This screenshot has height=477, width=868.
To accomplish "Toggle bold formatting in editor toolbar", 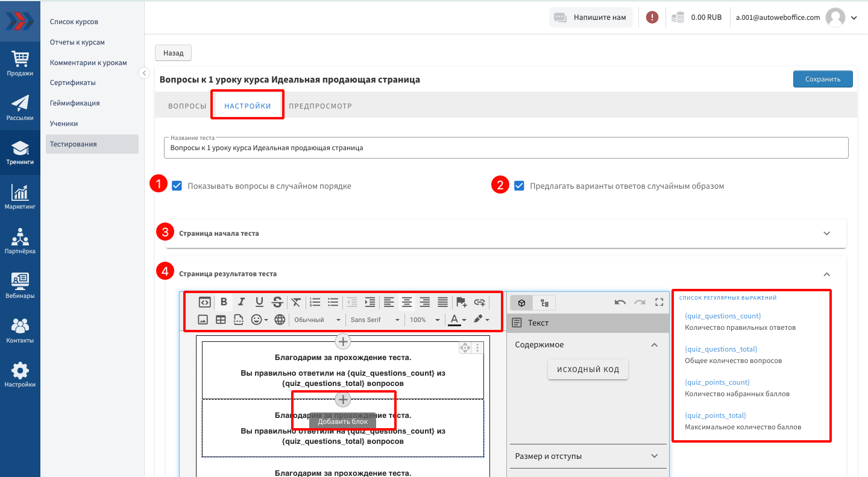I will pos(224,302).
